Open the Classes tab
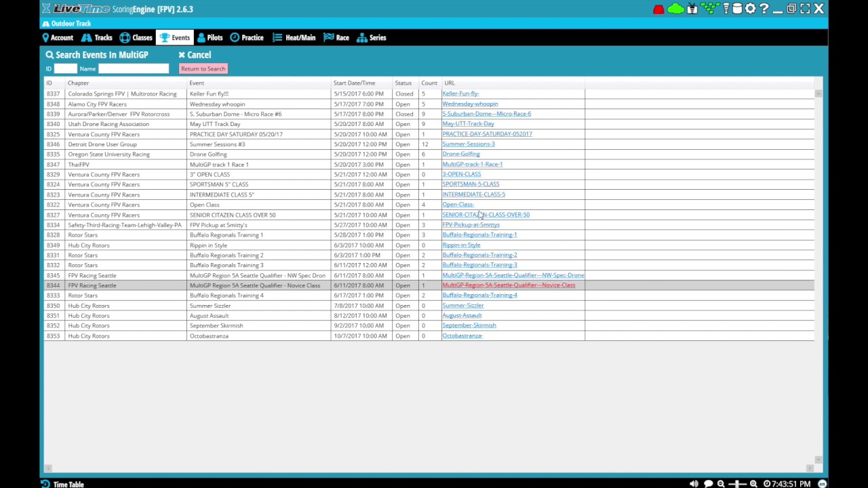This screenshot has width=868, height=488. pos(136,38)
